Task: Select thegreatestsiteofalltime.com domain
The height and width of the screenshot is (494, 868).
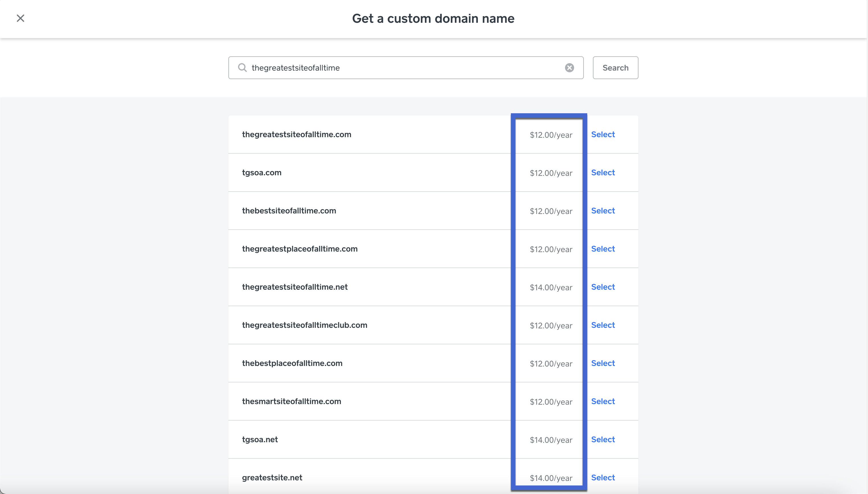Action: click(x=603, y=134)
